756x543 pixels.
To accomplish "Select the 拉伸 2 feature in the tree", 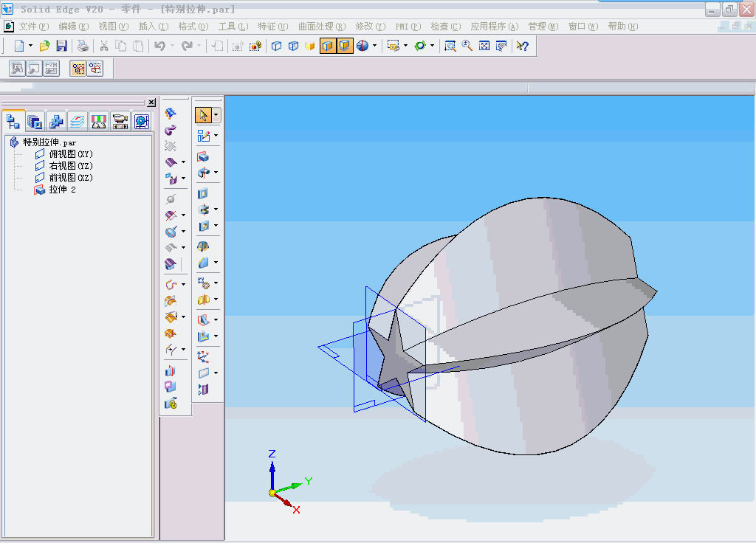I will pyautogui.click(x=62, y=190).
